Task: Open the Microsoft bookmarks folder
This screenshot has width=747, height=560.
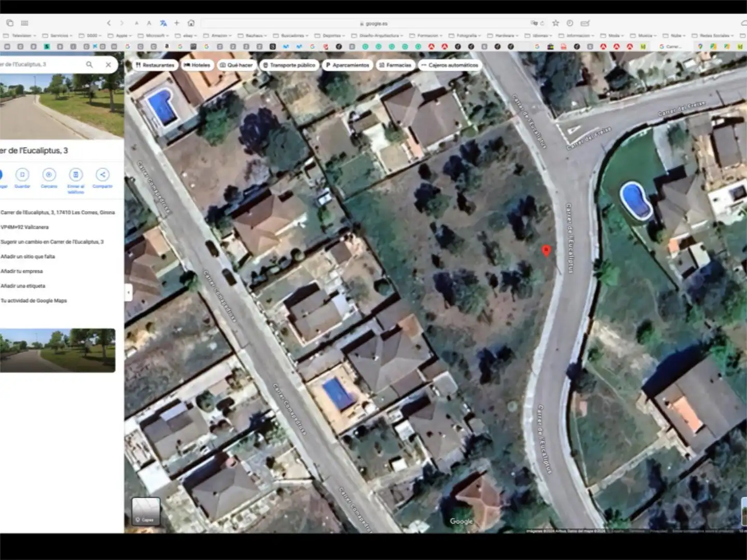Action: point(154,36)
